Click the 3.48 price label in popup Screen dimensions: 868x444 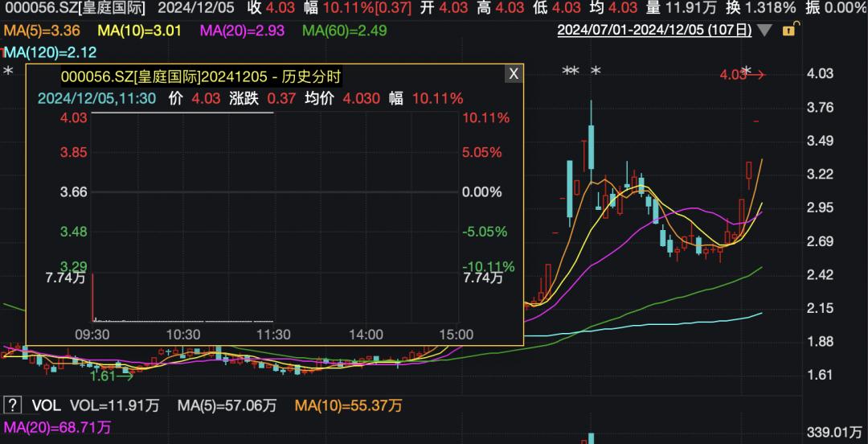click(74, 231)
